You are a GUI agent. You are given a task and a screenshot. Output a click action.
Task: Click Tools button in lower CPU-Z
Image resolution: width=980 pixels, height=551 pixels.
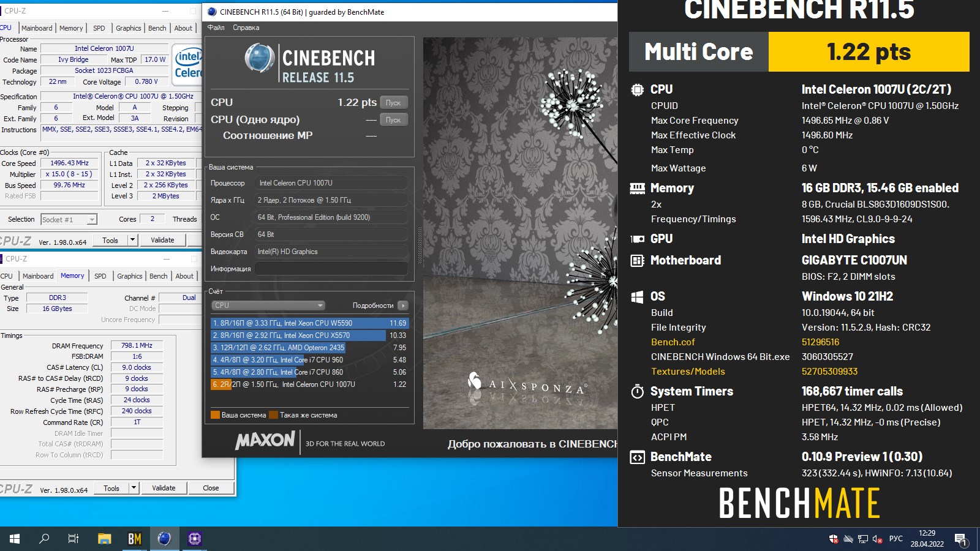(111, 488)
